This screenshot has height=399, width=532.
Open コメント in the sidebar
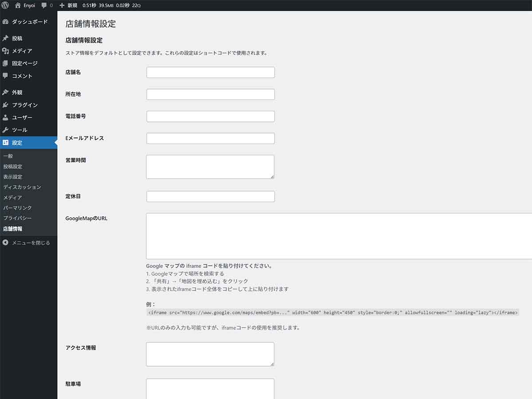click(x=22, y=76)
